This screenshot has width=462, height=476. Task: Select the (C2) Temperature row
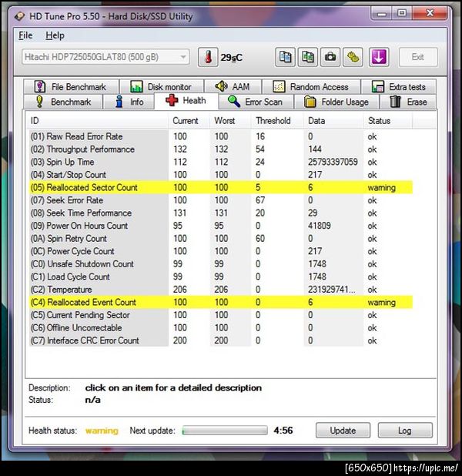pyautogui.click(x=221, y=290)
